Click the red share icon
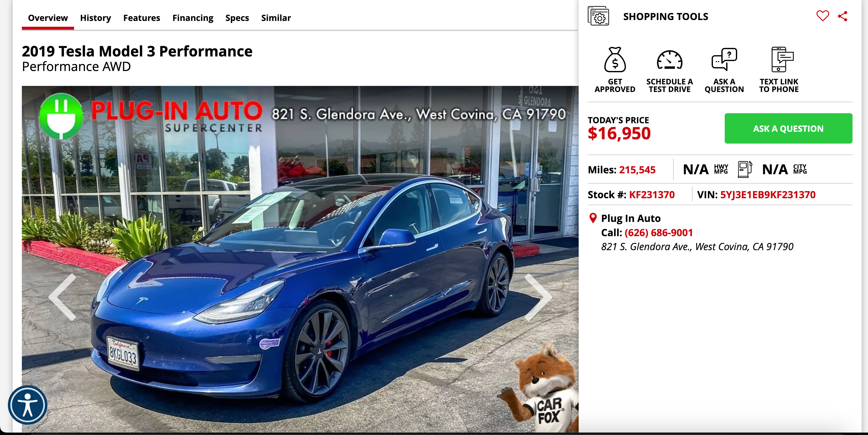Screen dimensions: 868x435 pos(843,16)
